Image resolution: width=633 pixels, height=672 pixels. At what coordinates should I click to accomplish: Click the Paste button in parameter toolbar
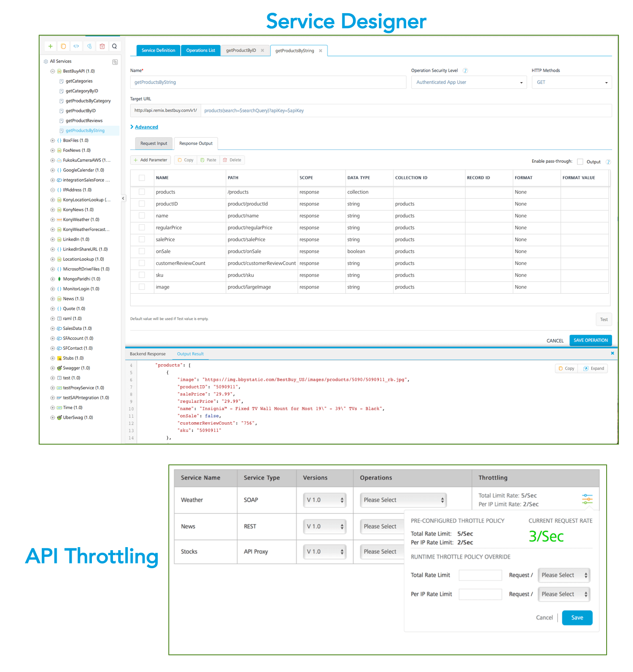[208, 160]
